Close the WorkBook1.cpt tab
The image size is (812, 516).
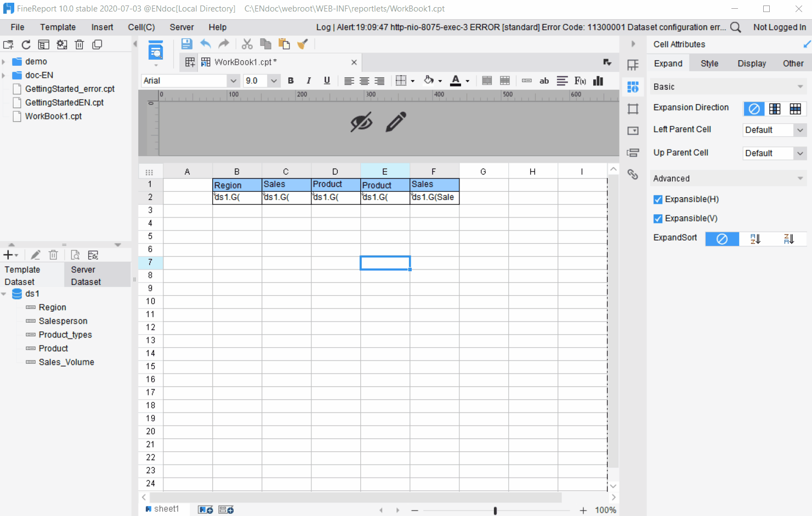point(354,62)
